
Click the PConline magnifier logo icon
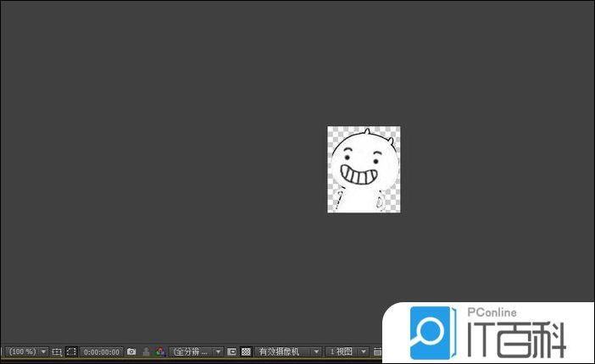pyautogui.click(x=433, y=333)
